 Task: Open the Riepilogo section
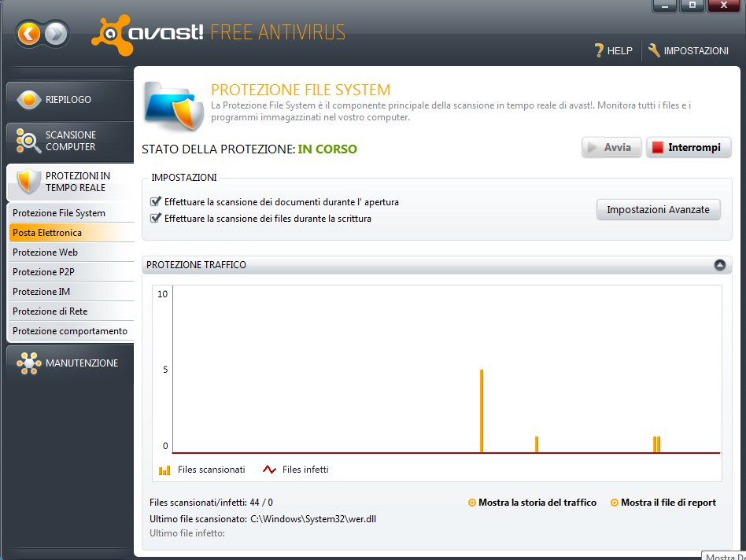[x=70, y=100]
